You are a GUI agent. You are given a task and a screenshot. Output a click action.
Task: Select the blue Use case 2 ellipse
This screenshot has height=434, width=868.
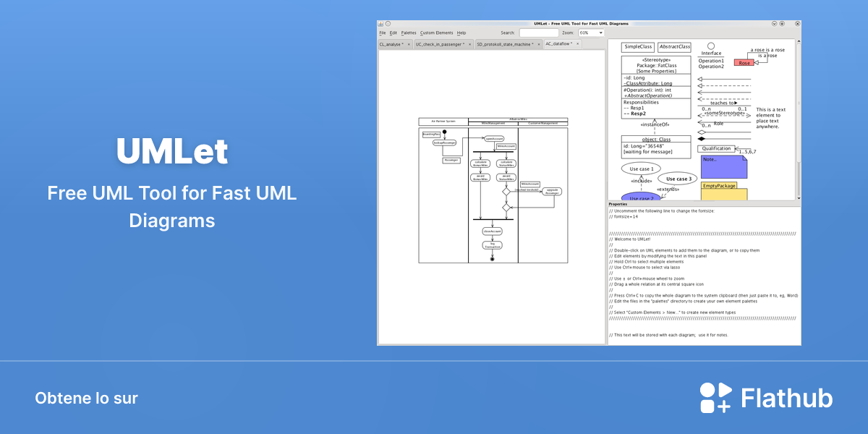641,197
